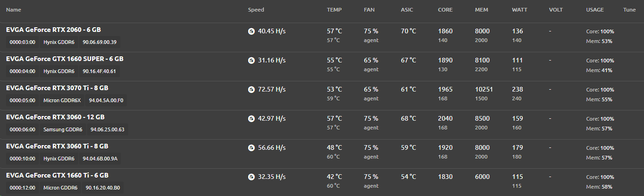Click the 2040 core clock of RTX 3060
The image size is (644, 196).
pos(445,119)
